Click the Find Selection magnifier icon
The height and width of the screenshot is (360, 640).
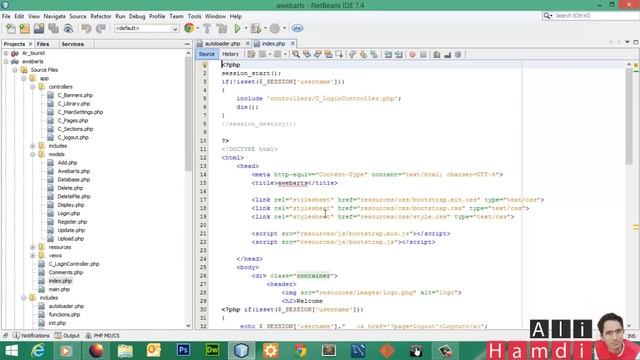pyautogui.click(x=296, y=54)
